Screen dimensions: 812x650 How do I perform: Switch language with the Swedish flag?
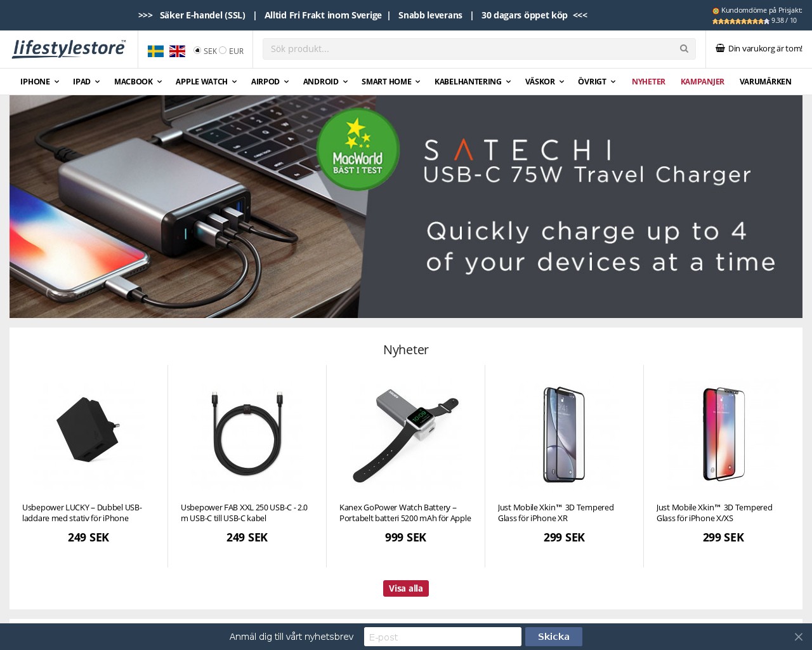tap(155, 51)
